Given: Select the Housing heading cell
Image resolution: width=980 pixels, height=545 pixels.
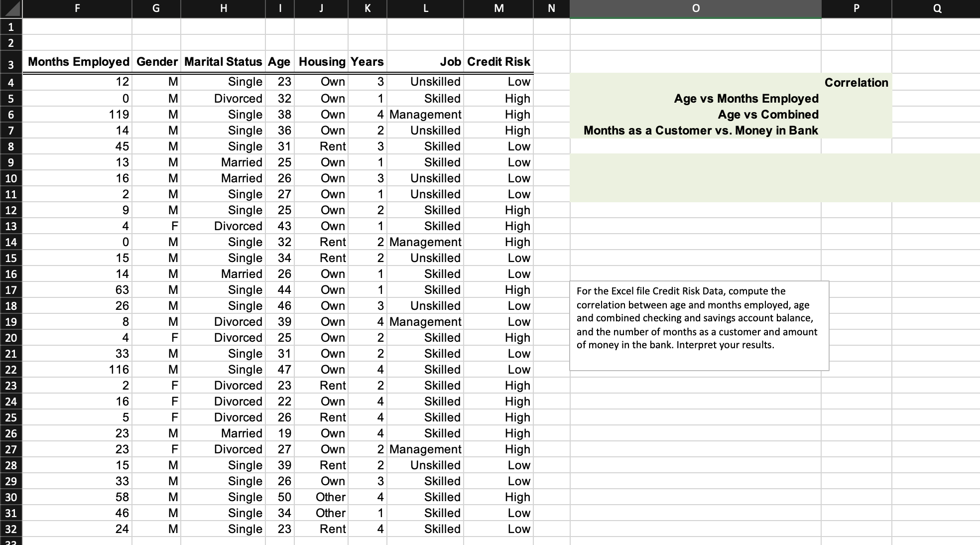Looking at the screenshot, I should 321,62.
